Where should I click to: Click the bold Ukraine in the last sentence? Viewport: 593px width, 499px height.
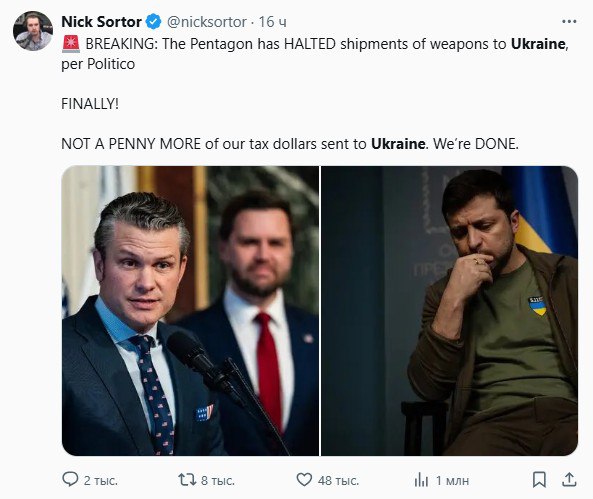398,144
